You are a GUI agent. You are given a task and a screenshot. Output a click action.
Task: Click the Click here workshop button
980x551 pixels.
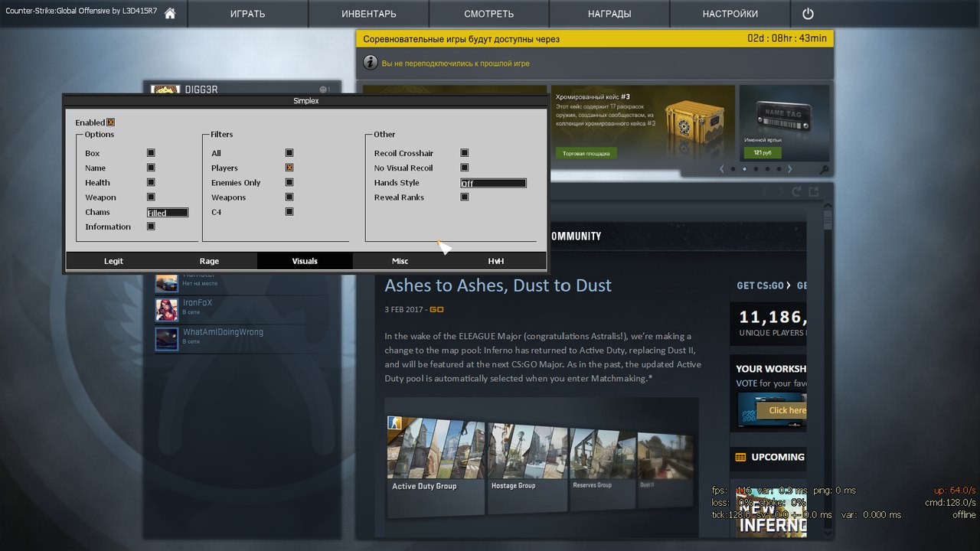click(x=782, y=410)
